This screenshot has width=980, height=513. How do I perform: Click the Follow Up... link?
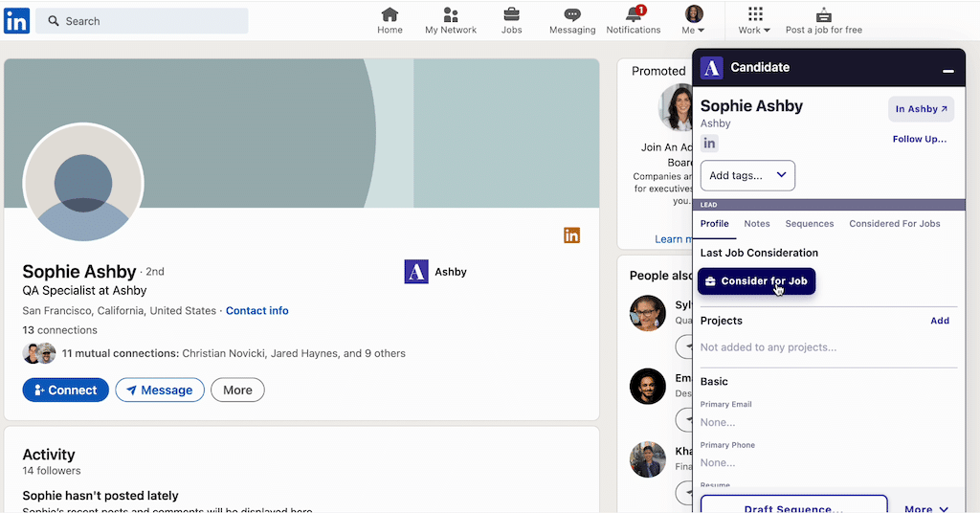pyautogui.click(x=920, y=139)
